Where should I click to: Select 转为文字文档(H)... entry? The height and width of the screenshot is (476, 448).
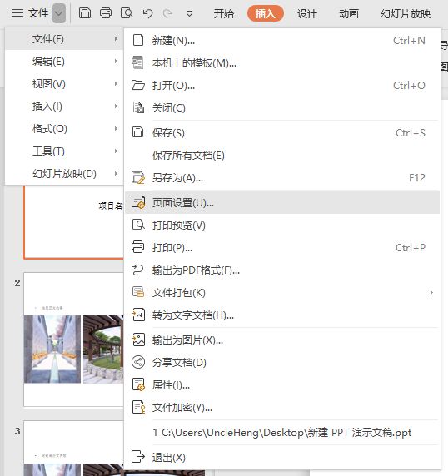point(282,315)
